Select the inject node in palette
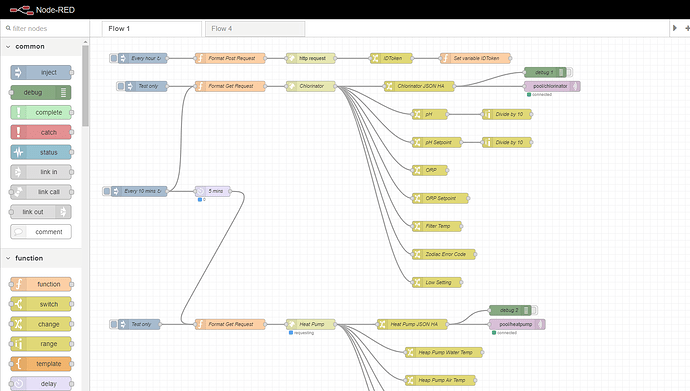The height and width of the screenshot is (391, 690). click(x=41, y=73)
